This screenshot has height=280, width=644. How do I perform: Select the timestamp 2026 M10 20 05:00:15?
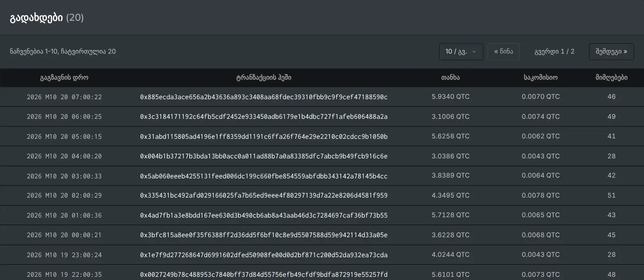coord(64,136)
